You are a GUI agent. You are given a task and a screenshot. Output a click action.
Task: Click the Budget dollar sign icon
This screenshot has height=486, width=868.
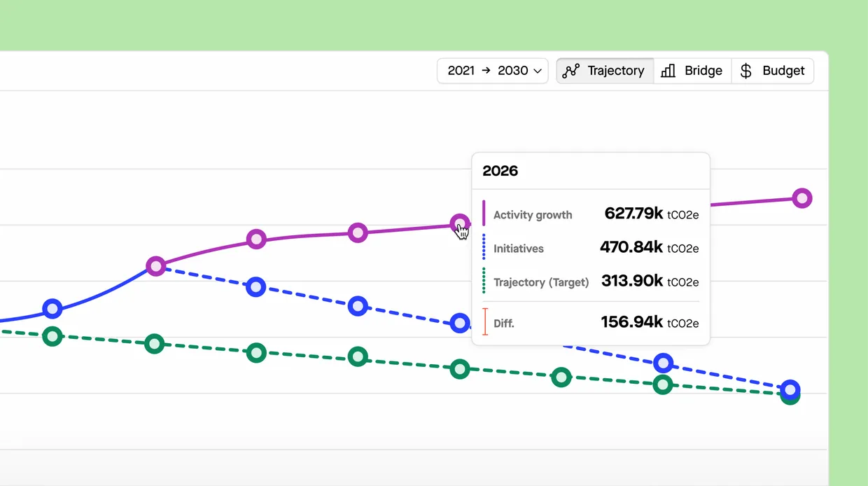(x=745, y=71)
